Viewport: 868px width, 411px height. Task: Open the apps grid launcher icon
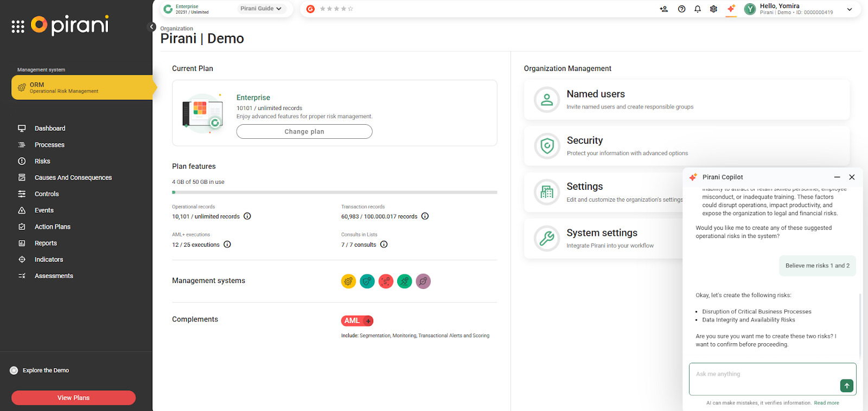[18, 27]
